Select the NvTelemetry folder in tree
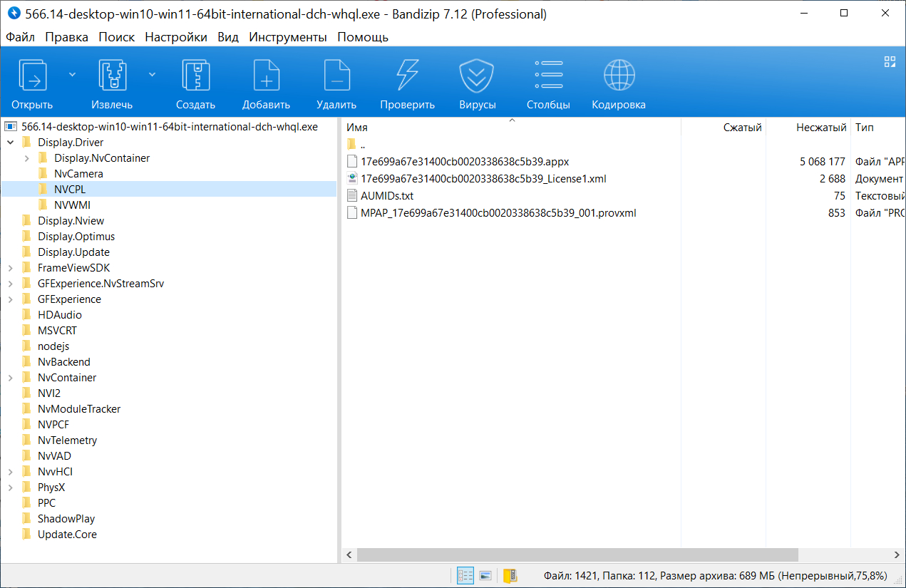Image resolution: width=906 pixels, height=588 pixels. 67,440
